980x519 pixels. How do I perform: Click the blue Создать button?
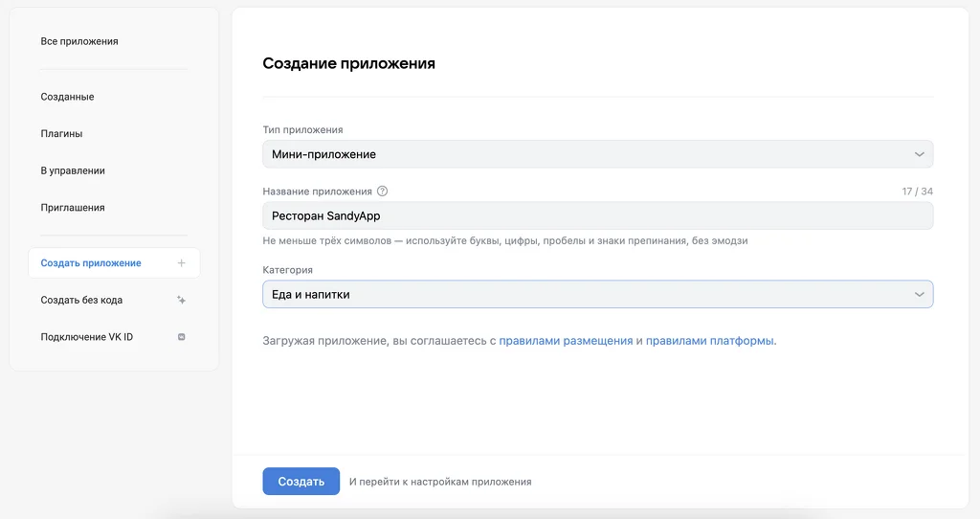coord(301,482)
